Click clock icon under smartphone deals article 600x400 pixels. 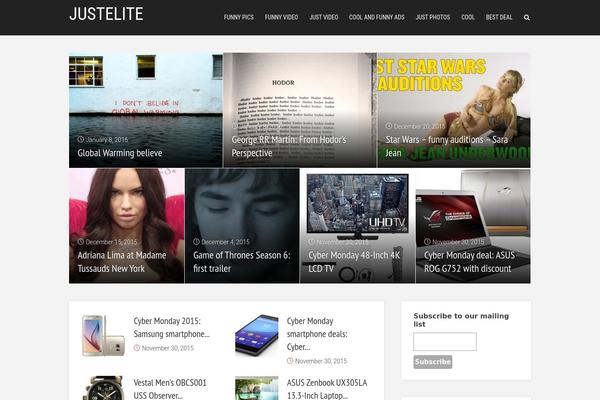(290, 361)
